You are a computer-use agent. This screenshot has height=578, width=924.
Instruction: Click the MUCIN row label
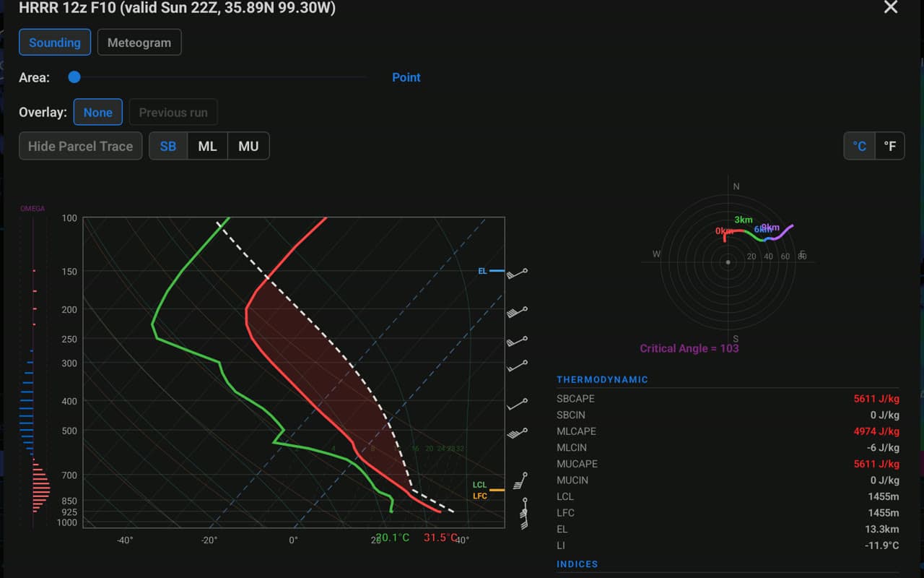[x=572, y=480]
